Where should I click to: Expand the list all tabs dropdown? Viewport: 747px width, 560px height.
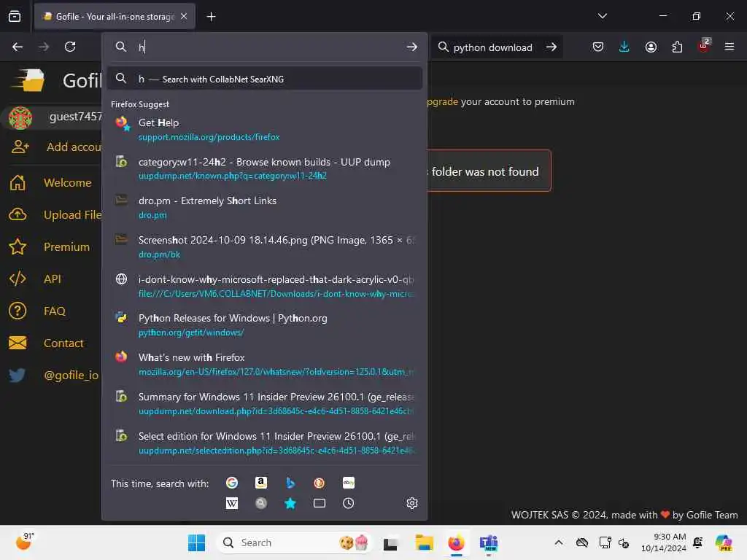[x=602, y=16]
